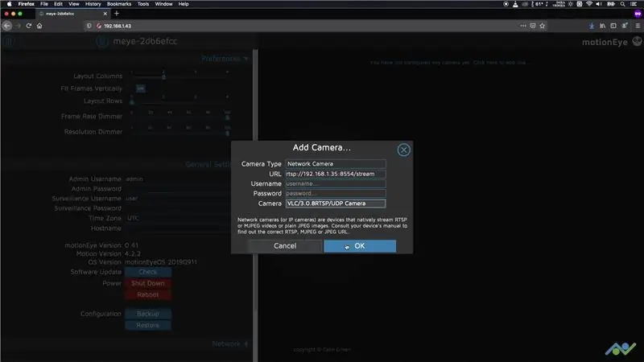Screen dimensions: 644x362
Task: Cancel adding the camera
Action: tap(285, 246)
